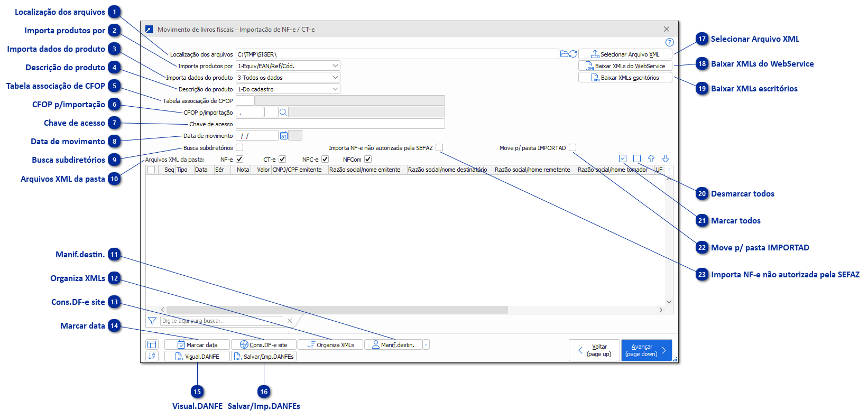Uncheck the CT-e file type checkbox
The height and width of the screenshot is (420, 868).
pos(282,159)
